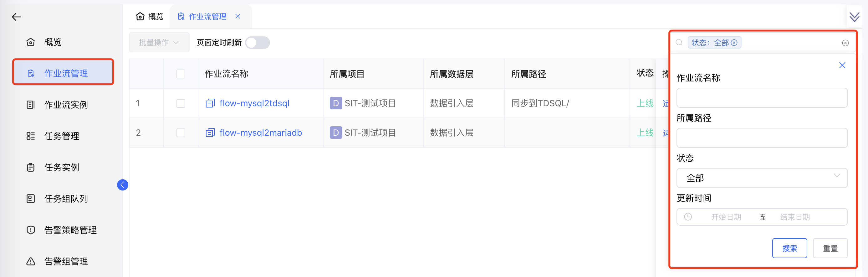Enable the 页面定时刷新 switch
This screenshot has width=868, height=277.
tap(258, 43)
